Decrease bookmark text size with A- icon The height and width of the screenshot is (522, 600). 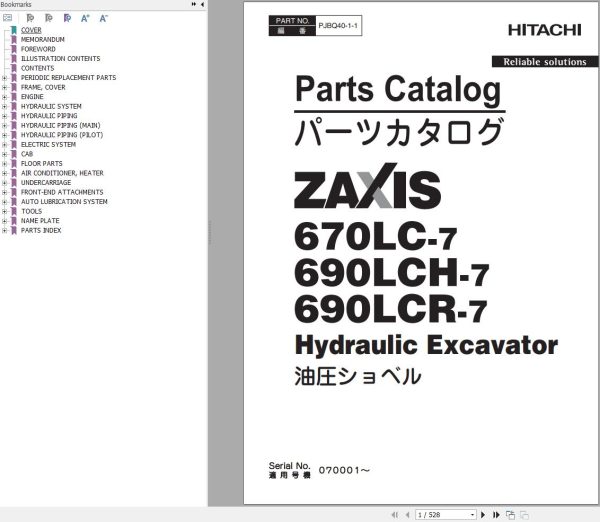tap(103, 18)
